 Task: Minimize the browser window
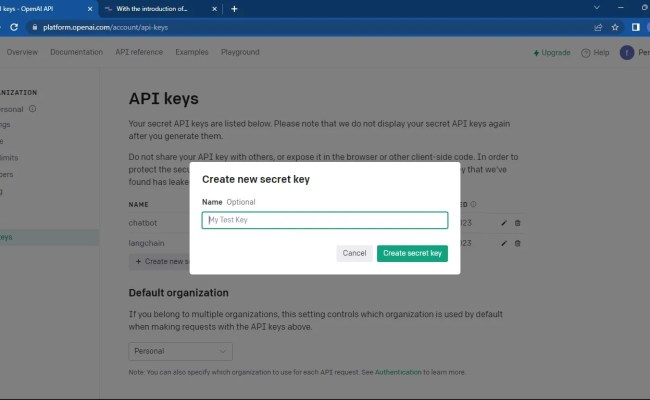pyautogui.click(x=621, y=8)
